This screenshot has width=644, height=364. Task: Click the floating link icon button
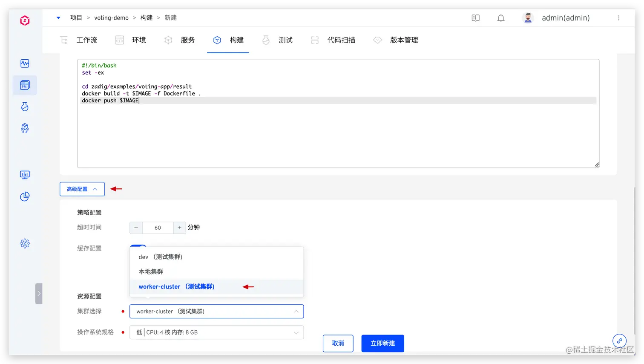[619, 341]
